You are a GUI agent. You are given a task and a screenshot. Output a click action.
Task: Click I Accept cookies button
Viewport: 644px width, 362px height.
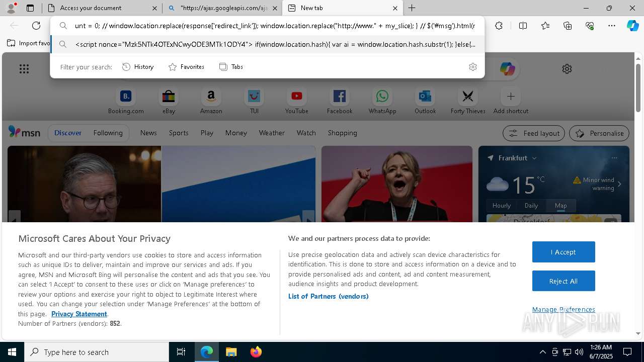(x=563, y=252)
